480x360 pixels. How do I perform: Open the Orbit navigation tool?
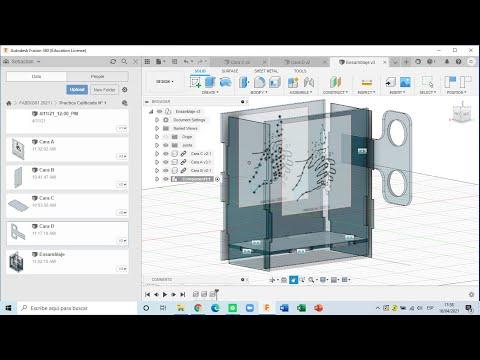272,280
